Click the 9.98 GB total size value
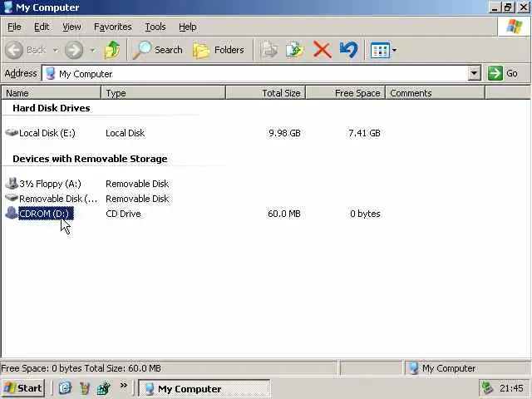532x399 pixels. 284,133
